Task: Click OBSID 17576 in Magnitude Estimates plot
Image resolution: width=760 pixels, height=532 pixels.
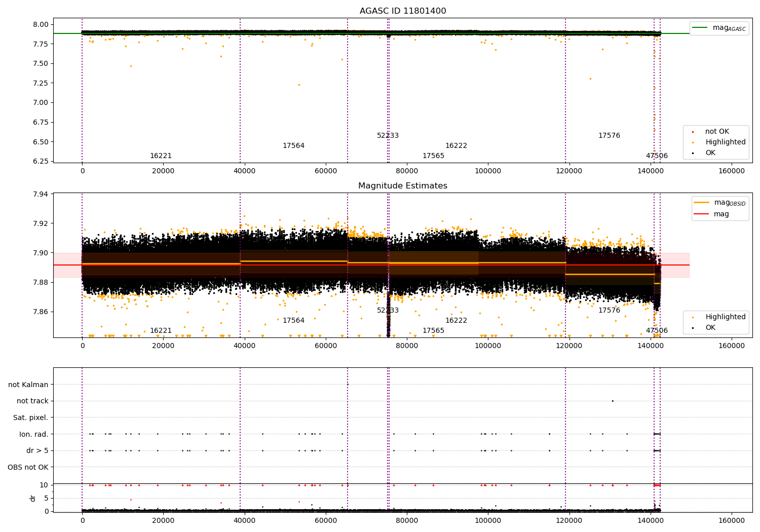Action: pos(609,311)
